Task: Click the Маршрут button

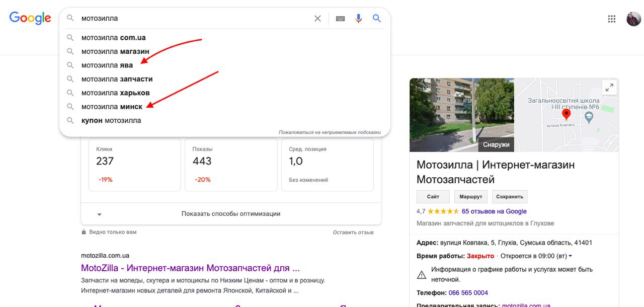Action: coord(471,197)
